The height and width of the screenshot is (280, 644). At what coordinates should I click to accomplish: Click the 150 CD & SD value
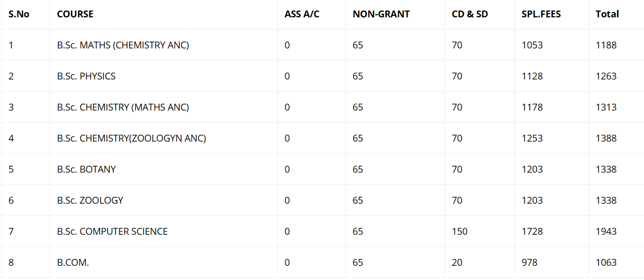coord(460,232)
